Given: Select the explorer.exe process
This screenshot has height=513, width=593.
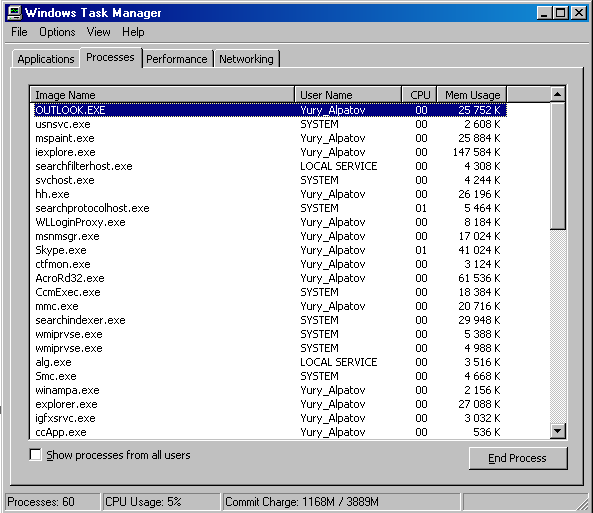Looking at the screenshot, I should pyautogui.click(x=270, y=404).
